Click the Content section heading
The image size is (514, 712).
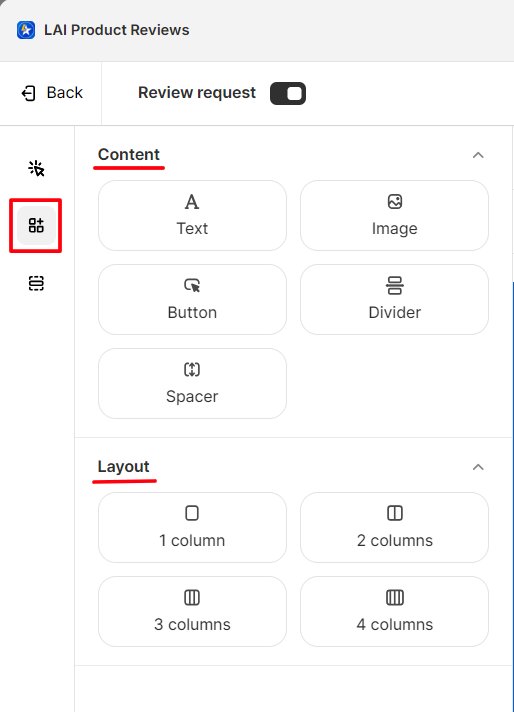[x=129, y=154]
